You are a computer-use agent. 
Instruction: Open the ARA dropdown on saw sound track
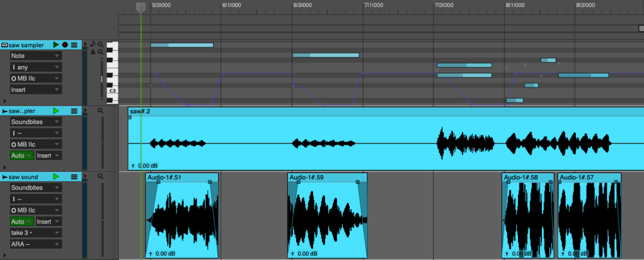click(35, 244)
